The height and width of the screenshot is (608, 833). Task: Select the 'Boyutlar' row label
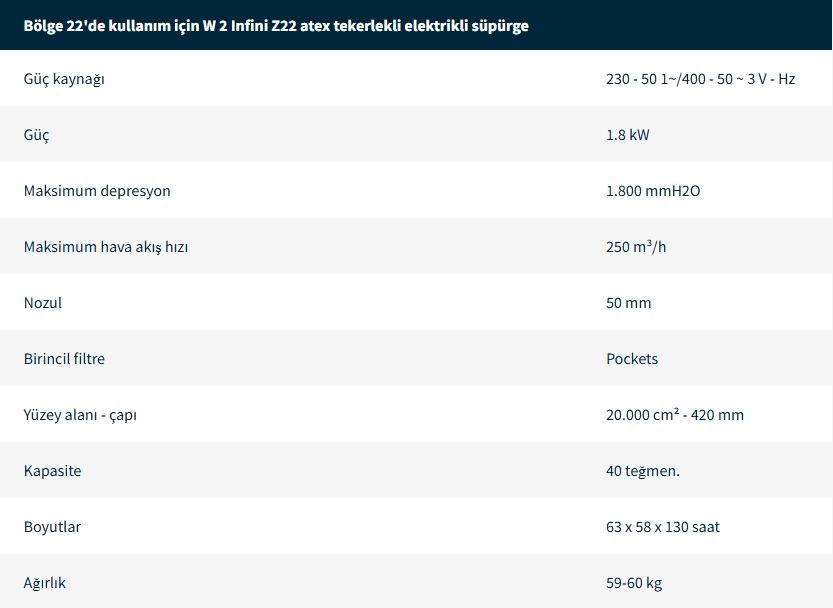click(x=52, y=526)
